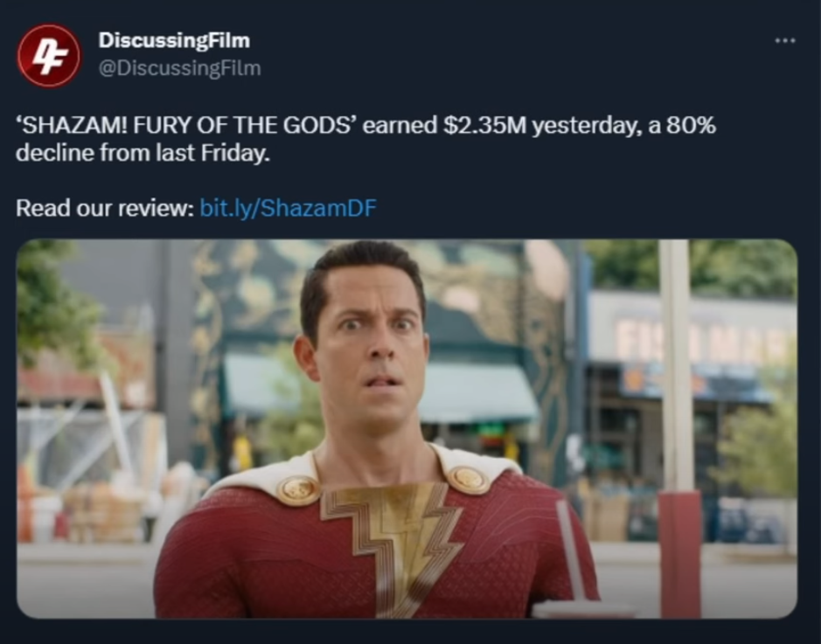Click the drink cup with straw in the image
Screen dimensions: 821x644
[x=581, y=565]
